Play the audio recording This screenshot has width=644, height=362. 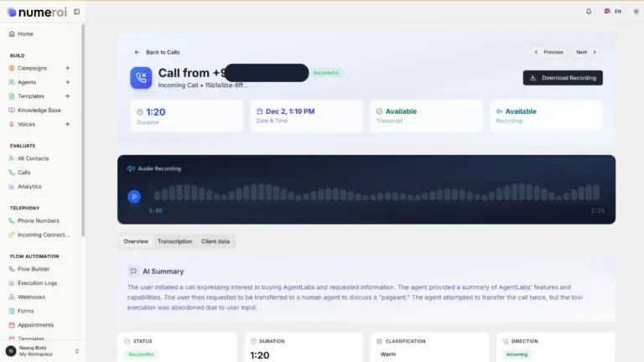click(x=134, y=196)
